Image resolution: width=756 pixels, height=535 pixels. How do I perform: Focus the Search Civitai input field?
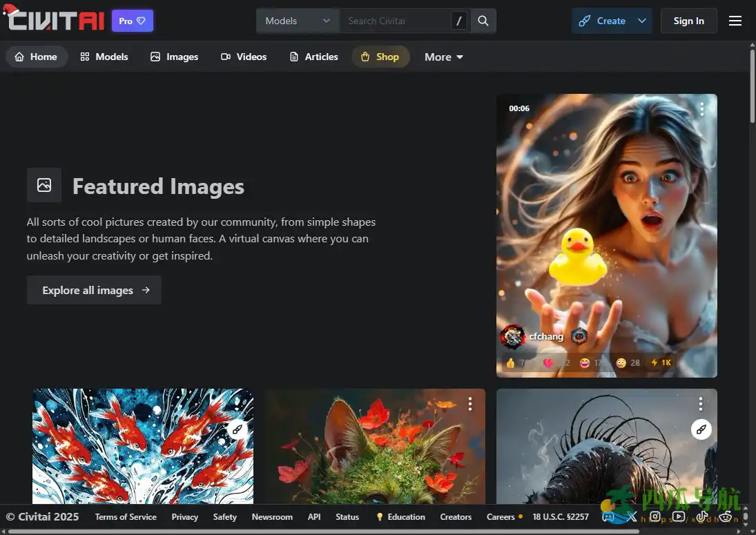[x=395, y=21]
